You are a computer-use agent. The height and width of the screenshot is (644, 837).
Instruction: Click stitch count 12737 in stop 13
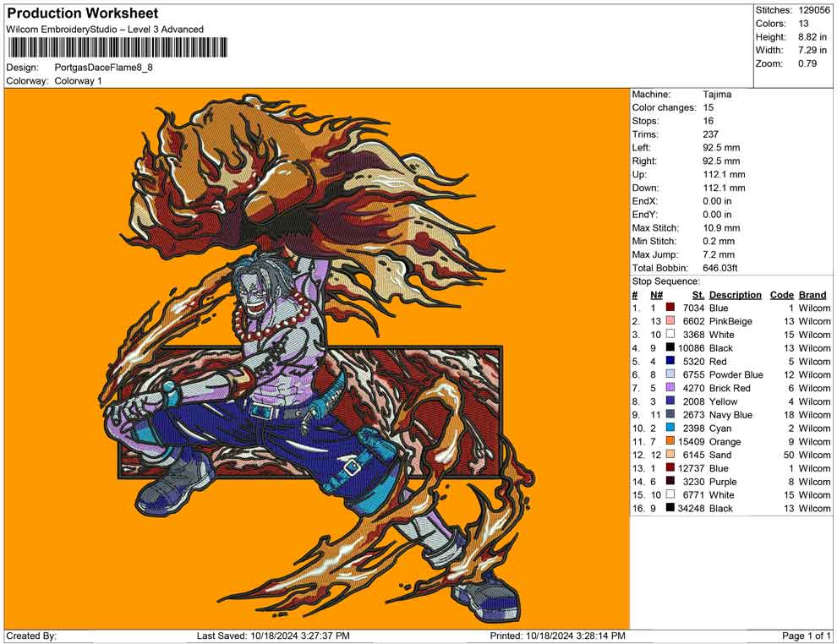coord(692,468)
